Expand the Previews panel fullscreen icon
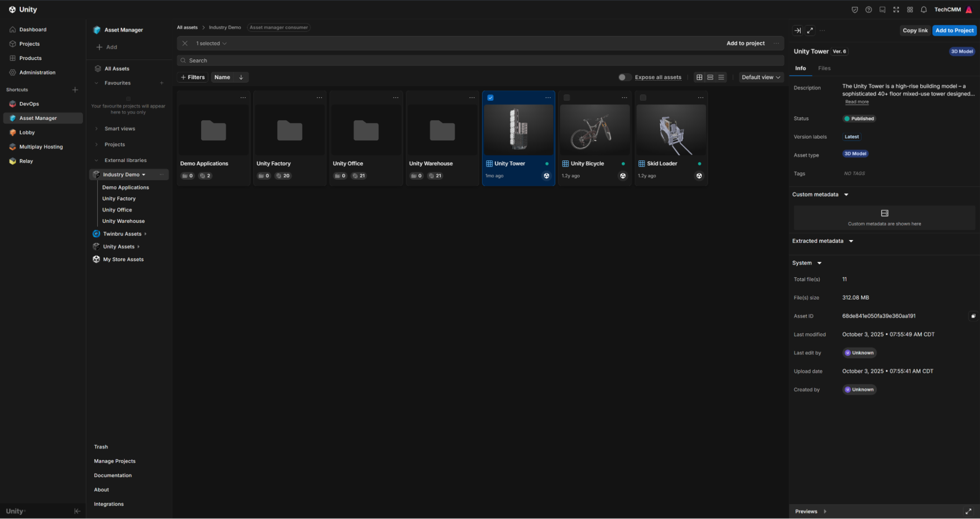This screenshot has height=519, width=980. (968, 511)
